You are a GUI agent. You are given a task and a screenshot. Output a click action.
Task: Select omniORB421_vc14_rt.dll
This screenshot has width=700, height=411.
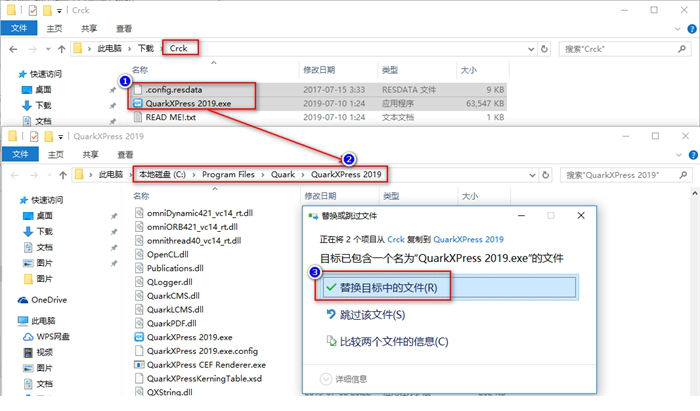click(x=192, y=227)
